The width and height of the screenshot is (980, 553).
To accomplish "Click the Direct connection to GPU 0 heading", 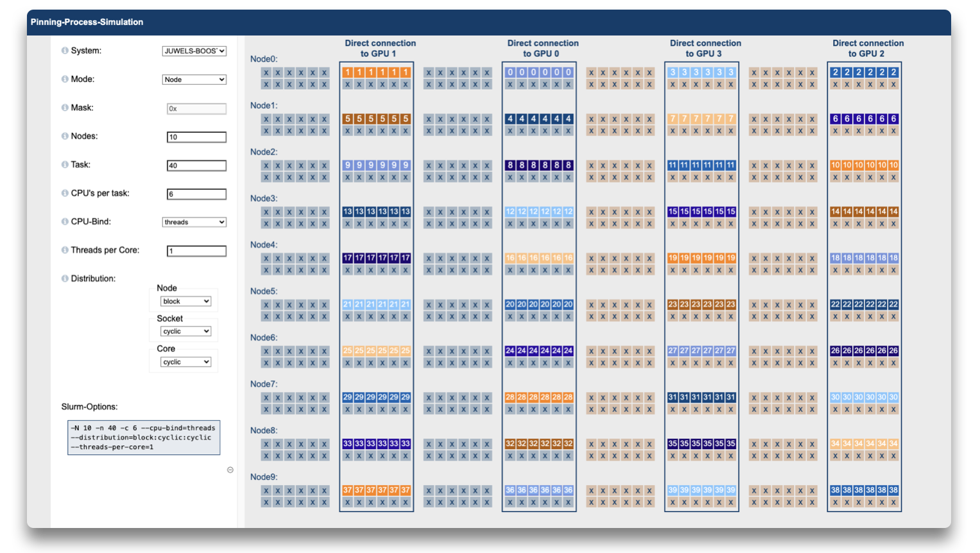I will click(x=542, y=48).
